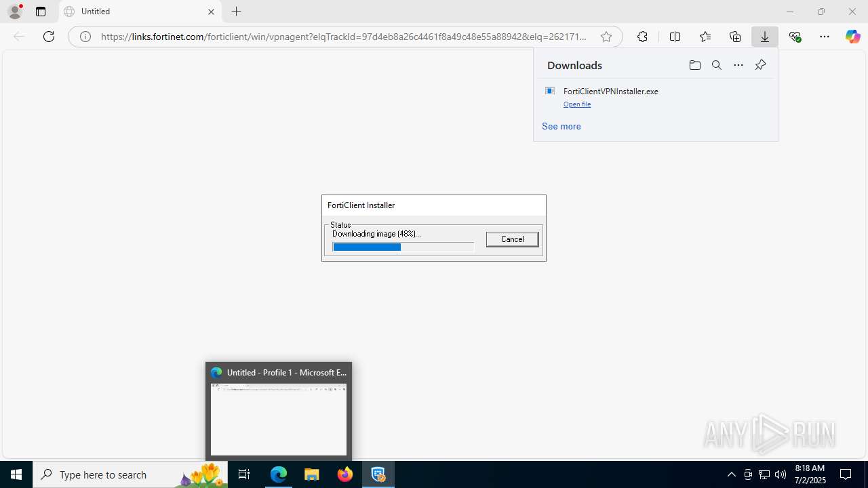Open the tab actions menu icon
The height and width of the screenshot is (488, 868).
click(41, 12)
